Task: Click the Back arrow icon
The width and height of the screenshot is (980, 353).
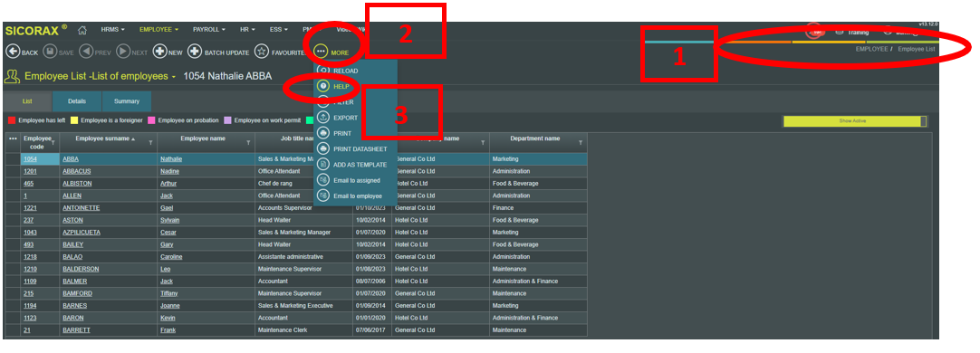Action: point(13,52)
